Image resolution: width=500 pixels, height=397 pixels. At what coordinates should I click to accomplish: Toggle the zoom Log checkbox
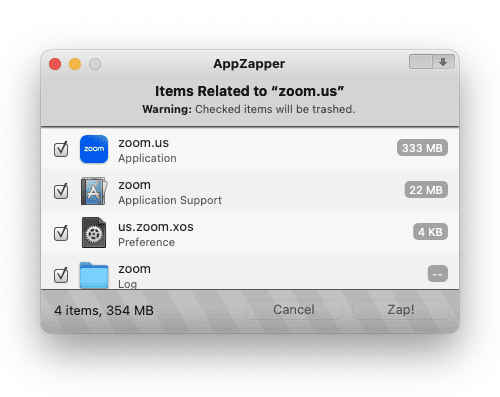pyautogui.click(x=61, y=275)
